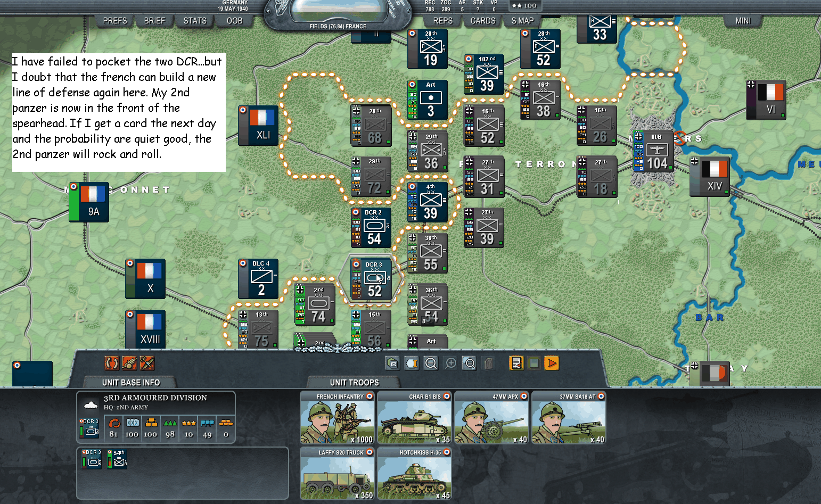Select the German VI corps HQ
Viewport: 821px width, 504px height.
(767, 100)
